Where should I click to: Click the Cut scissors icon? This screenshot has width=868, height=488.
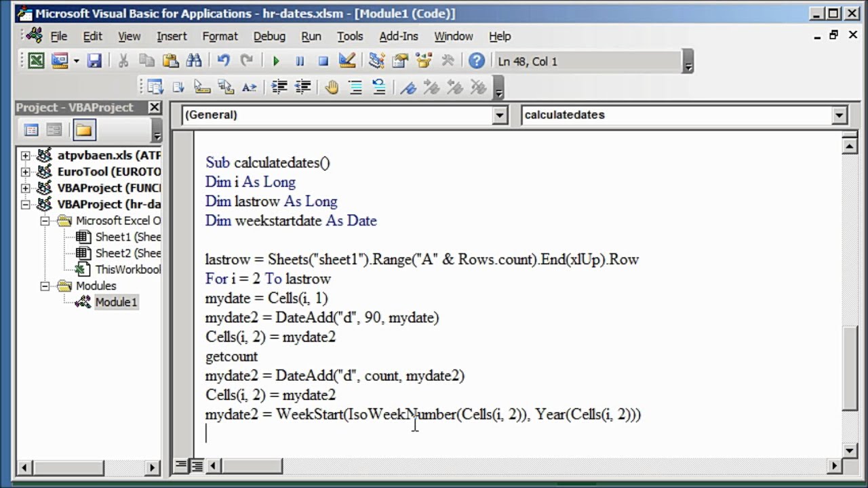(x=123, y=61)
